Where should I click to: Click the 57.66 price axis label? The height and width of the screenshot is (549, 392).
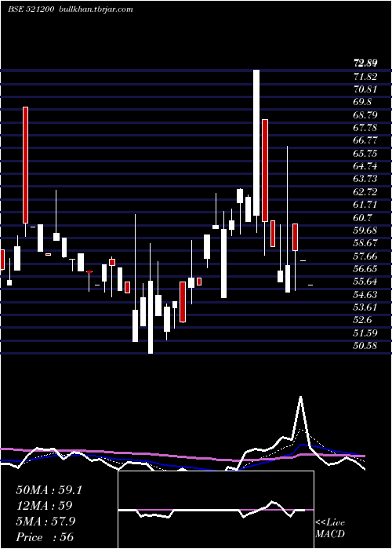[x=365, y=256]
